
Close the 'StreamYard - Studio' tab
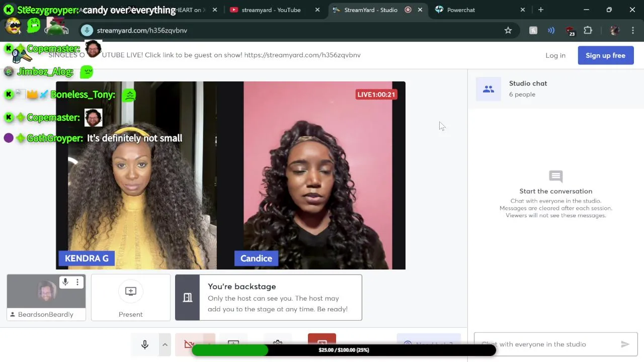[420, 10]
